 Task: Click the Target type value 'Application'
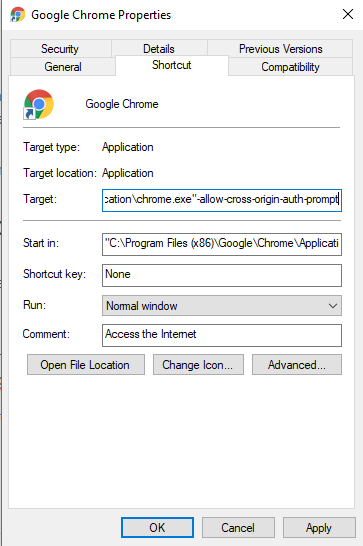click(128, 147)
